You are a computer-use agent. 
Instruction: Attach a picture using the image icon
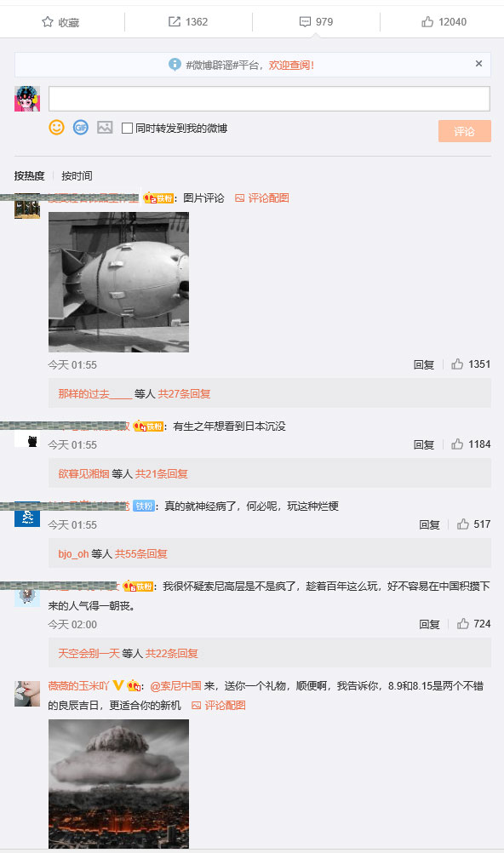click(x=105, y=128)
